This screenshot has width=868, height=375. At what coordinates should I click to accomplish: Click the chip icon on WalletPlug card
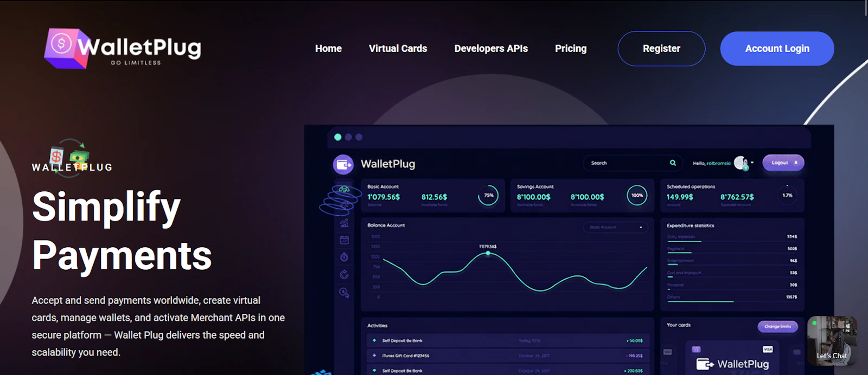(697, 349)
